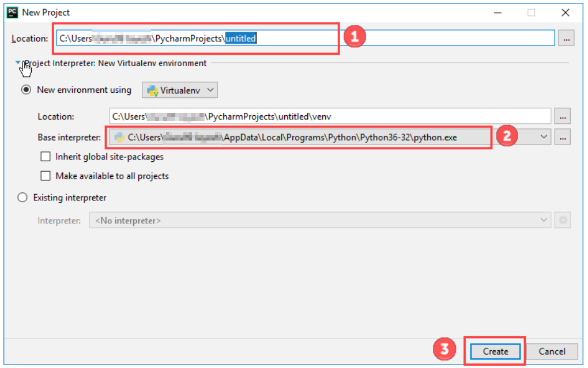Collapse the Project Interpreter section

[18, 63]
